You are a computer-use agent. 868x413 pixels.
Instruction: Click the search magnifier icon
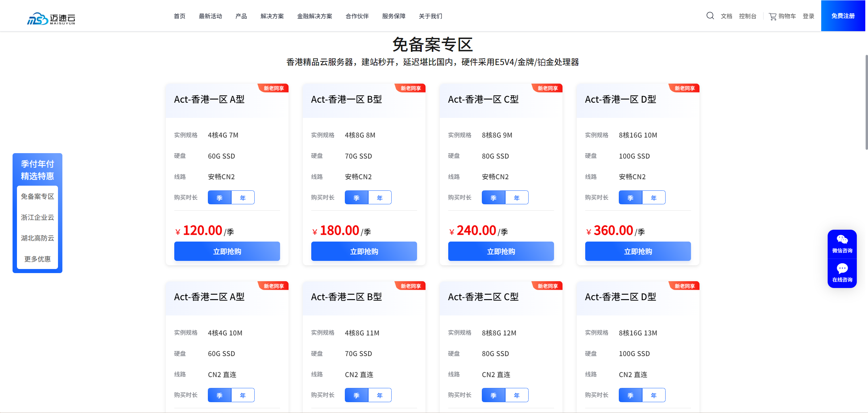710,16
